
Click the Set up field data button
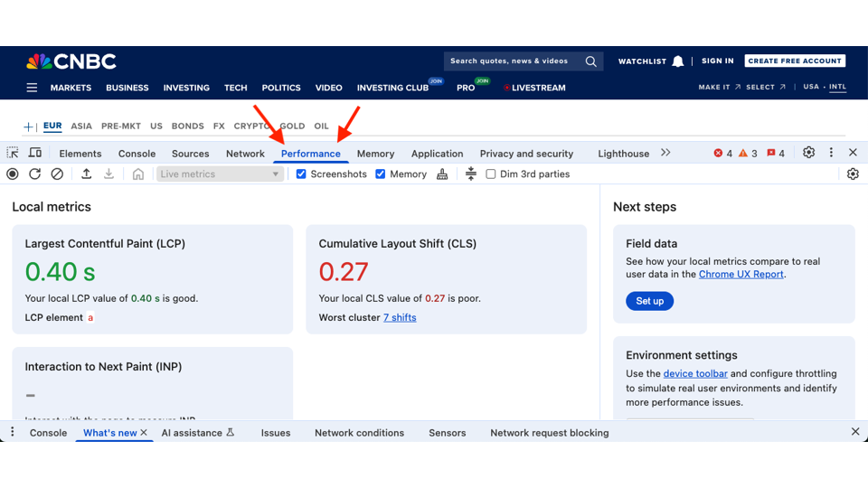click(649, 301)
